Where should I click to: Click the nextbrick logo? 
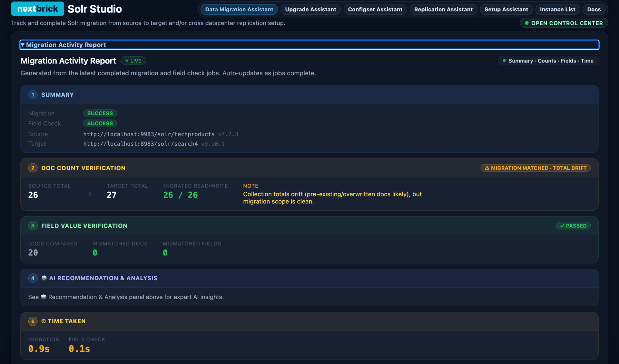pyautogui.click(x=37, y=9)
